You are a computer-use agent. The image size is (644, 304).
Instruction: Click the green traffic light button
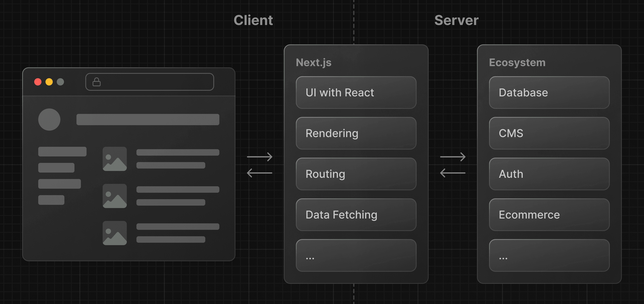pyautogui.click(x=60, y=81)
